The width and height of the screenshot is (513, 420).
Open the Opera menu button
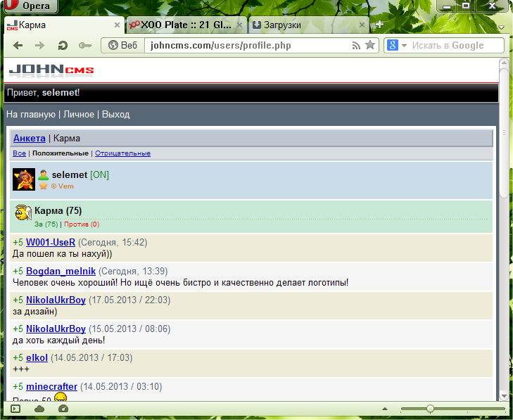[x=31, y=6]
